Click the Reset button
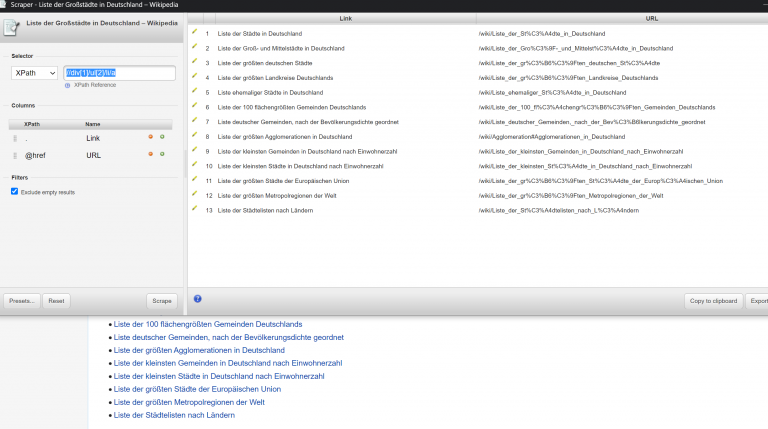This screenshot has height=429, width=768. pyautogui.click(x=56, y=301)
